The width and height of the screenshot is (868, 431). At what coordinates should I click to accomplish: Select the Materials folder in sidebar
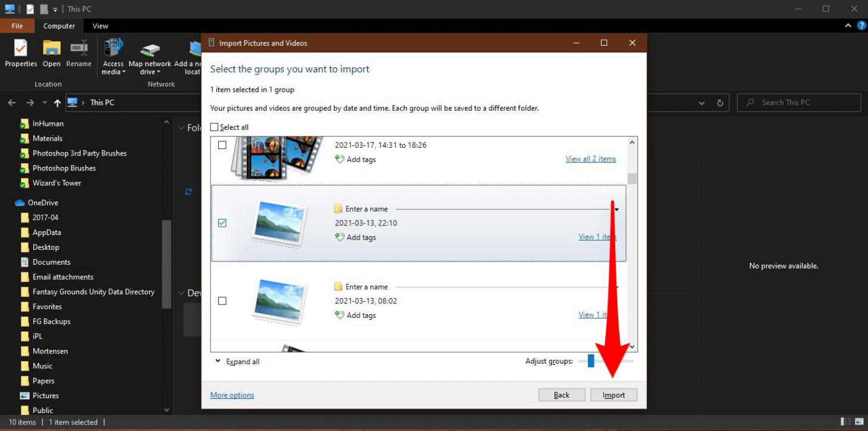tap(47, 138)
